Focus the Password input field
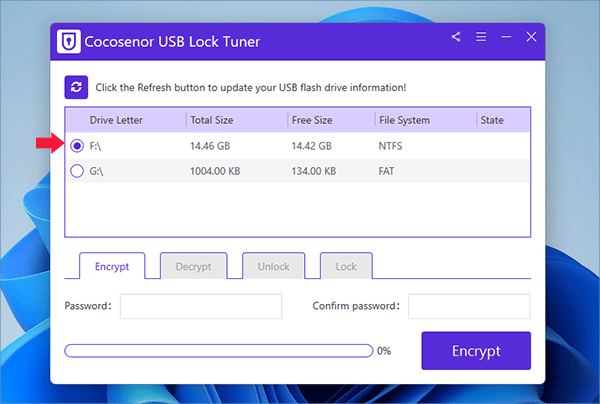600x404 pixels. click(x=201, y=306)
